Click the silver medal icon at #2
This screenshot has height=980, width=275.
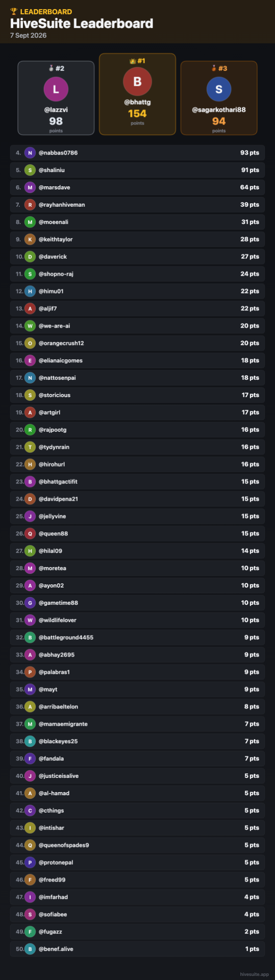pyautogui.click(x=51, y=68)
